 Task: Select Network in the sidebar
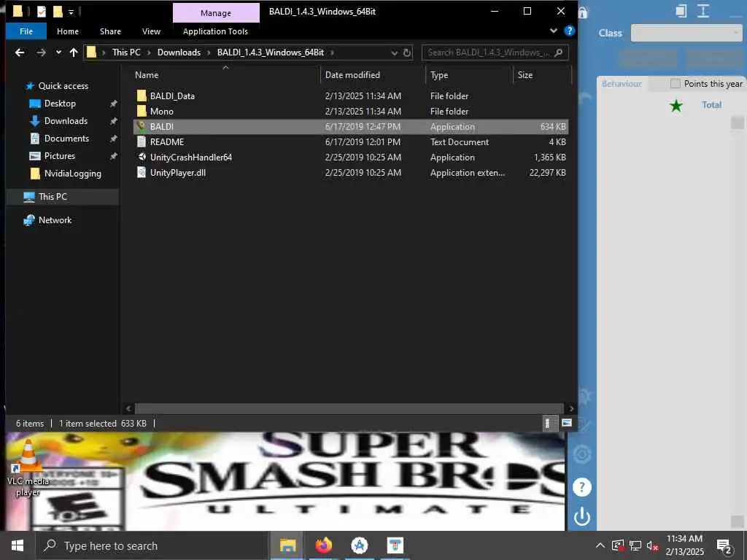(x=55, y=220)
